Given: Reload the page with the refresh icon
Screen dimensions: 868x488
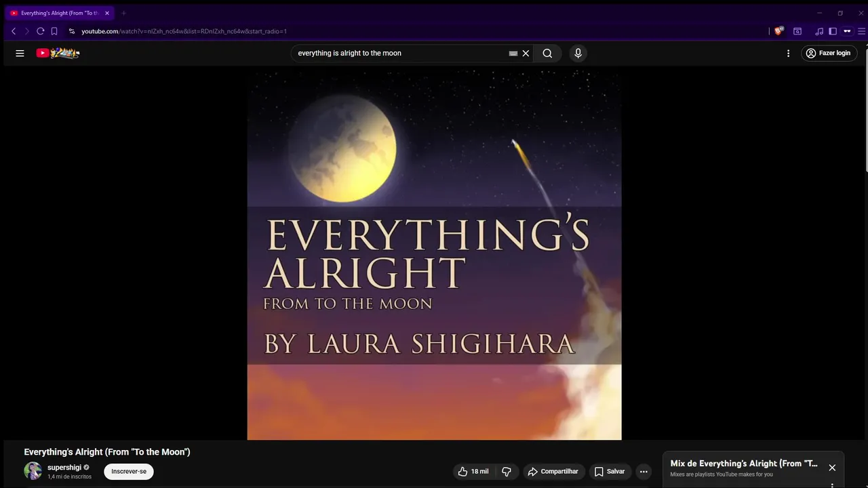Looking at the screenshot, I should (x=41, y=31).
